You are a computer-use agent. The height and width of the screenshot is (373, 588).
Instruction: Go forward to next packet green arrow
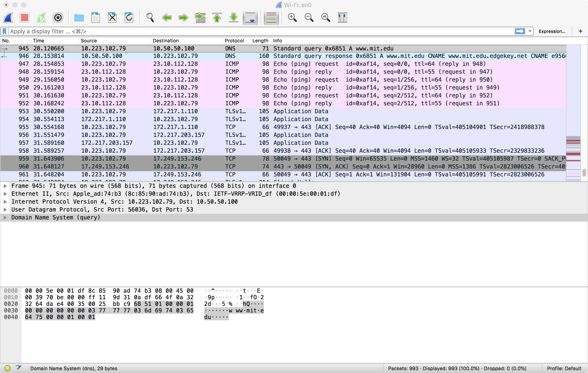[183, 18]
